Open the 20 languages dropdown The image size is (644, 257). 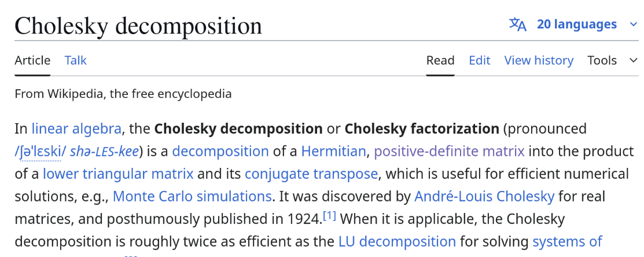pos(576,24)
